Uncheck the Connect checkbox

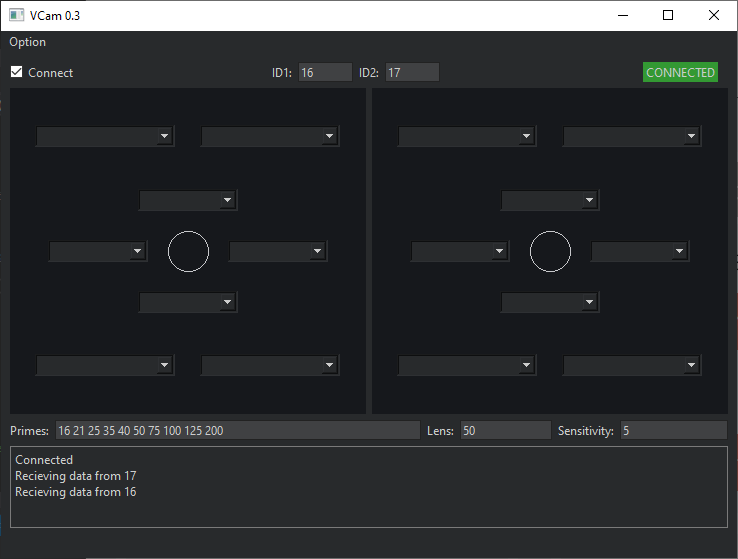(x=16, y=72)
